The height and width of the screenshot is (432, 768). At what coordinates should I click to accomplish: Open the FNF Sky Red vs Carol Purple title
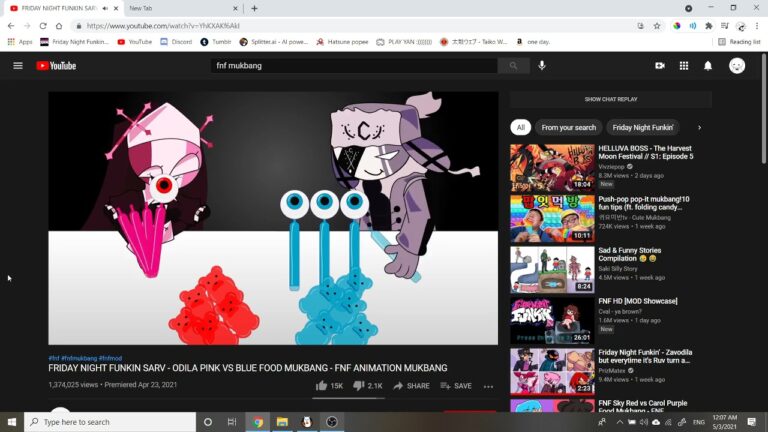(x=643, y=407)
